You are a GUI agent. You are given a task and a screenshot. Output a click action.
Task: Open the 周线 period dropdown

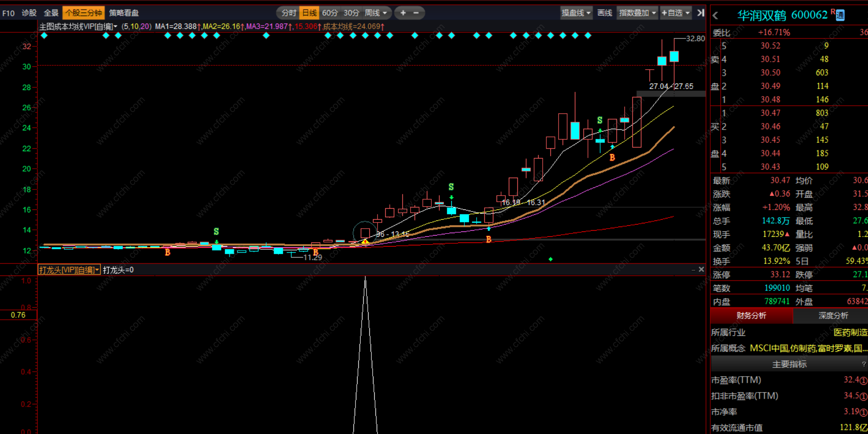pos(376,13)
